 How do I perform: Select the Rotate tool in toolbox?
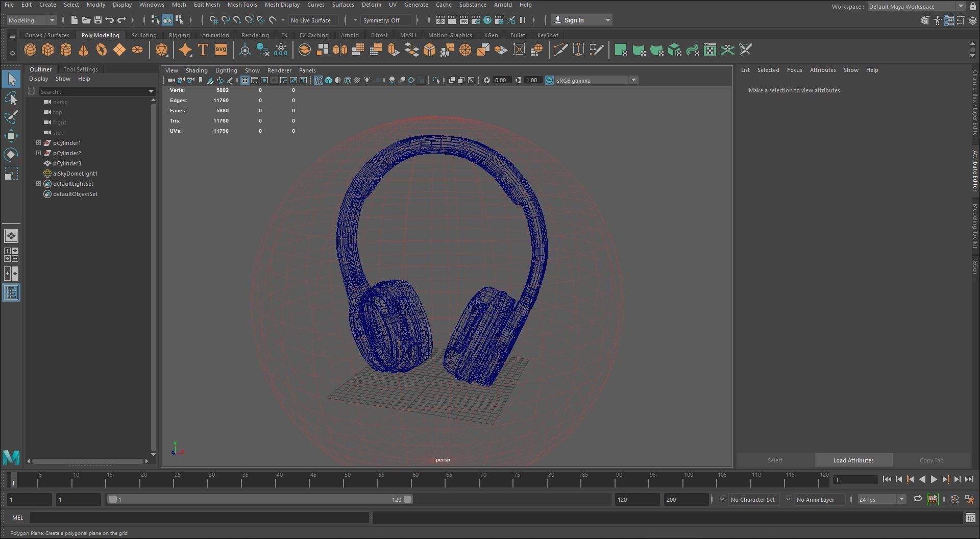[x=11, y=155]
